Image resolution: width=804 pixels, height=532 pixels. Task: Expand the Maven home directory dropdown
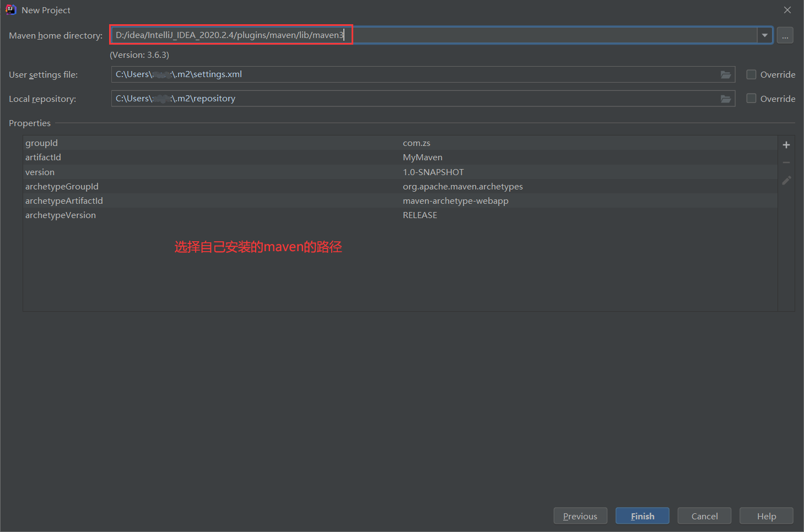coord(765,35)
